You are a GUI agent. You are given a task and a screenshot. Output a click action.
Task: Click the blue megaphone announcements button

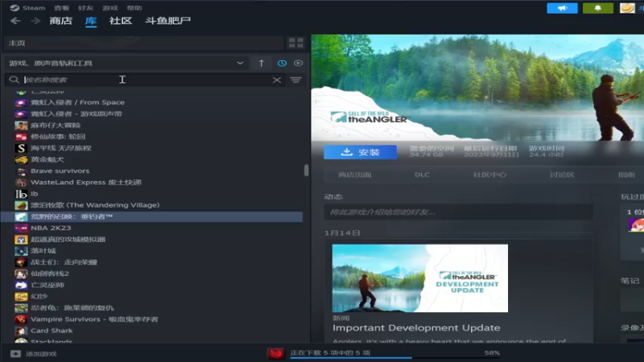pos(562,8)
